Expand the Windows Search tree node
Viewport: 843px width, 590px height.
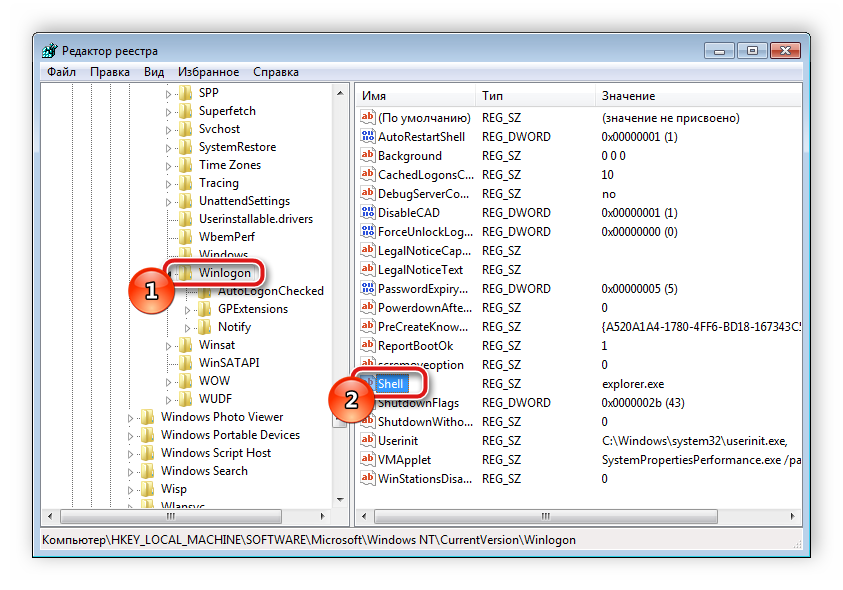coord(130,472)
